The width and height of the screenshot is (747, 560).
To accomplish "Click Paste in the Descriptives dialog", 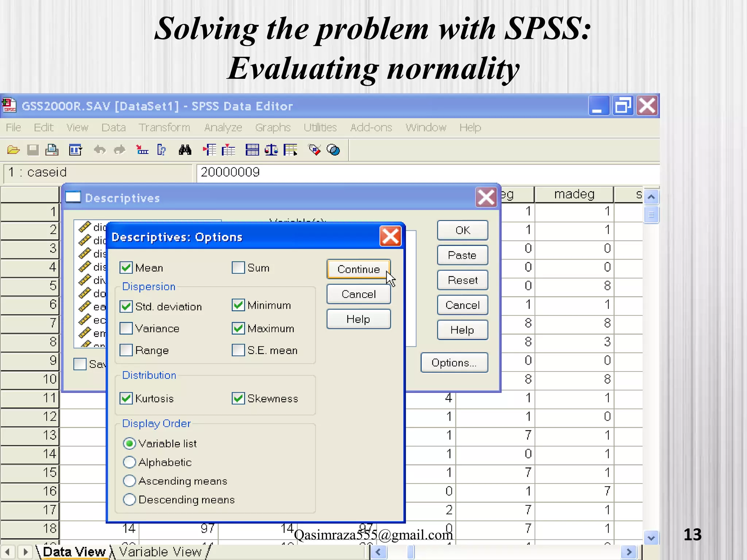I will (462, 255).
